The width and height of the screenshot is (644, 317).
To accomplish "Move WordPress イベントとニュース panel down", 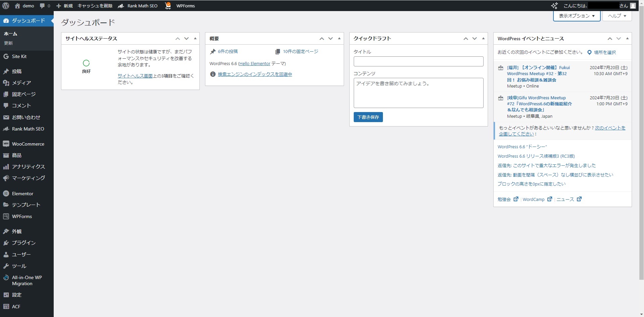I will pyautogui.click(x=618, y=39).
